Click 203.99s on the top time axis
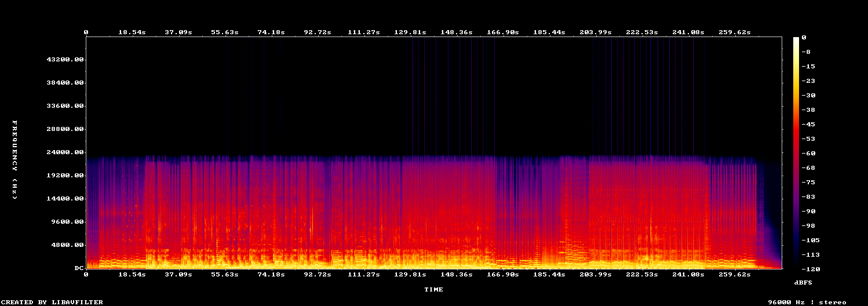 596,32
